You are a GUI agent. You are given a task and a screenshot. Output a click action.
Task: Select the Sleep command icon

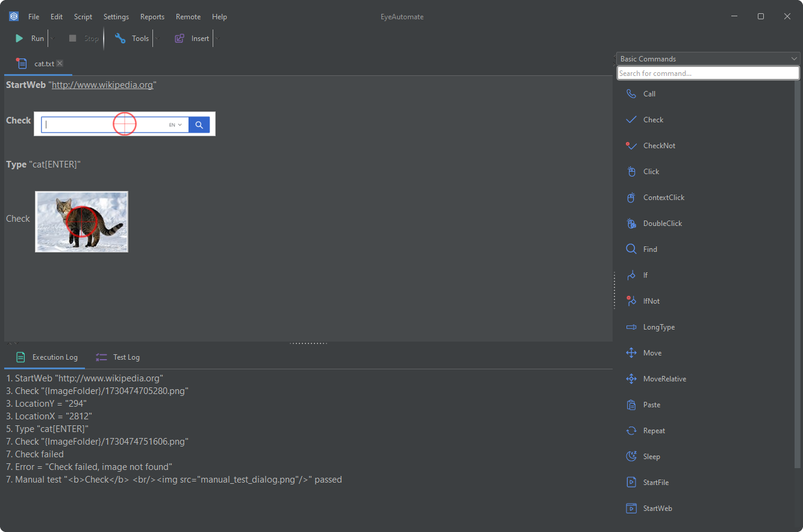tap(631, 457)
